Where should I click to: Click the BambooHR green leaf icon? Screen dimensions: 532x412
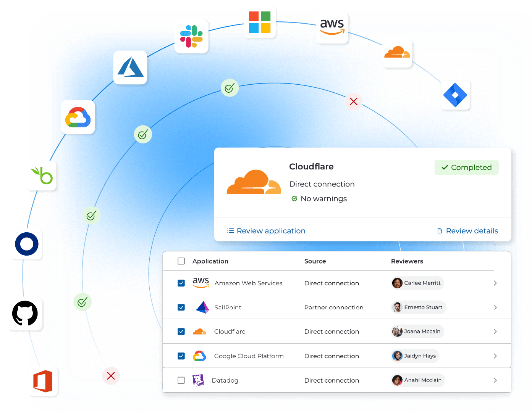[42, 175]
